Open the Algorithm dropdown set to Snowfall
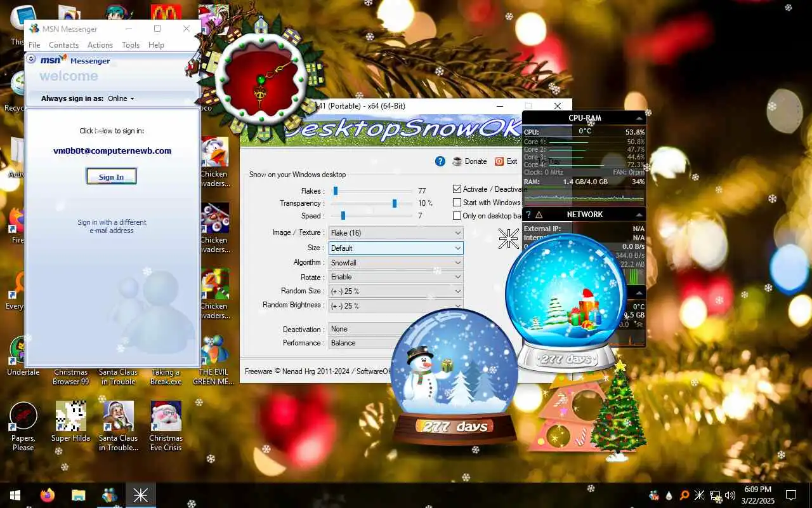 pyautogui.click(x=396, y=262)
